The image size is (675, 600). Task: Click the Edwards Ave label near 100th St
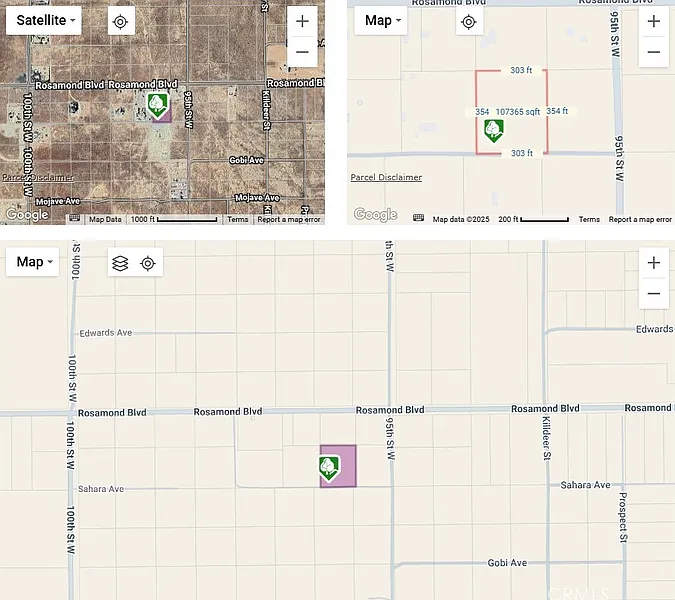pos(105,333)
